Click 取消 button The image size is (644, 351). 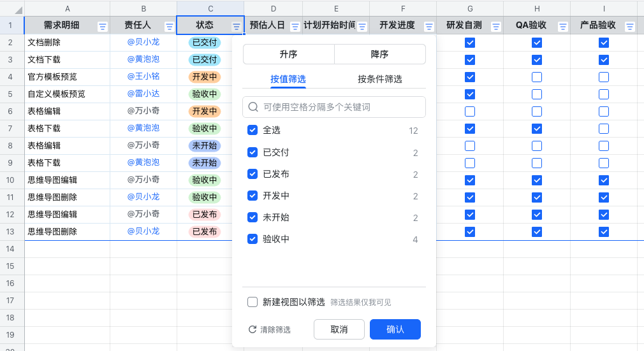[339, 329]
